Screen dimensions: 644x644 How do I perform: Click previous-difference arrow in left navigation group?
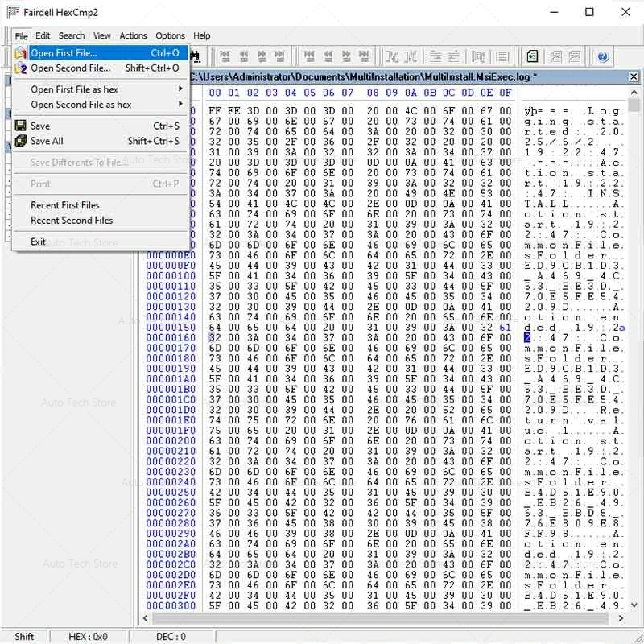(244, 56)
